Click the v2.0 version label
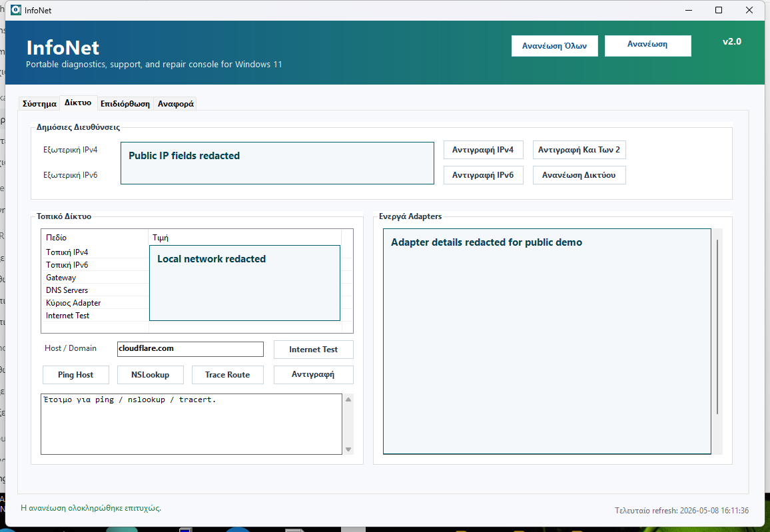770x532 pixels. tap(731, 42)
